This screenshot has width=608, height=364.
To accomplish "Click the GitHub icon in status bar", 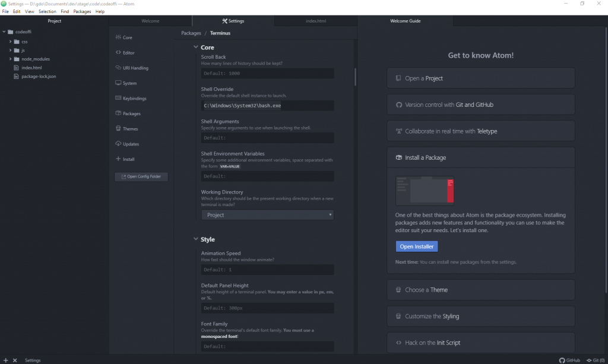I will click(562, 360).
